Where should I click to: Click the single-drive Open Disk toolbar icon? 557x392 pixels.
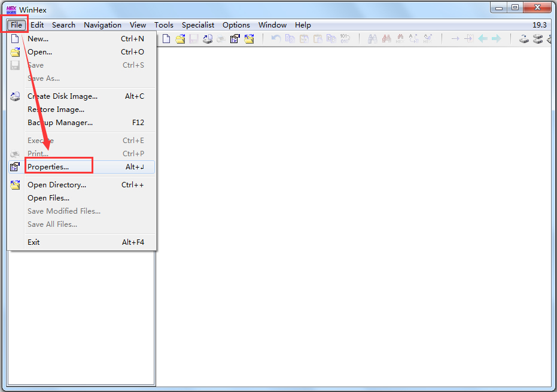pos(524,39)
